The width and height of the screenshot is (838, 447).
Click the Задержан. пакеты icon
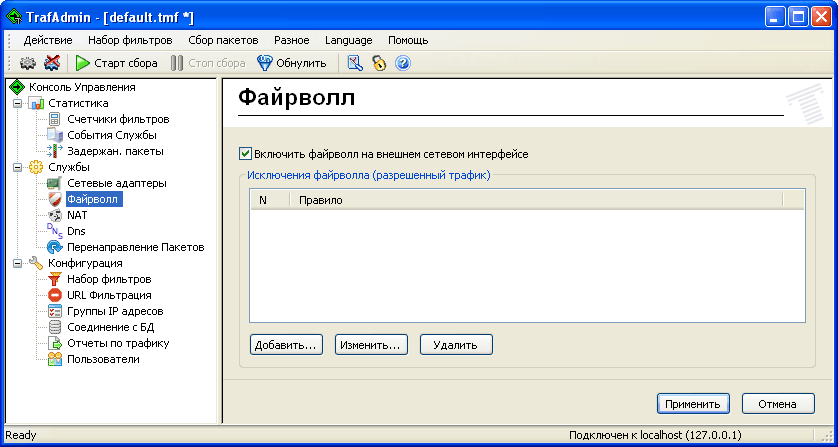pos(55,151)
